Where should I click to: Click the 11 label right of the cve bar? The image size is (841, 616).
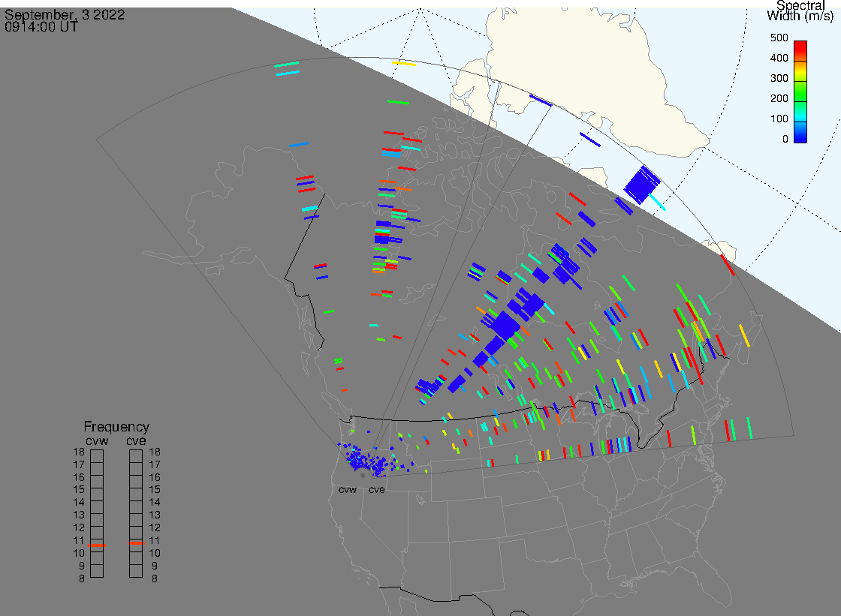(155, 540)
